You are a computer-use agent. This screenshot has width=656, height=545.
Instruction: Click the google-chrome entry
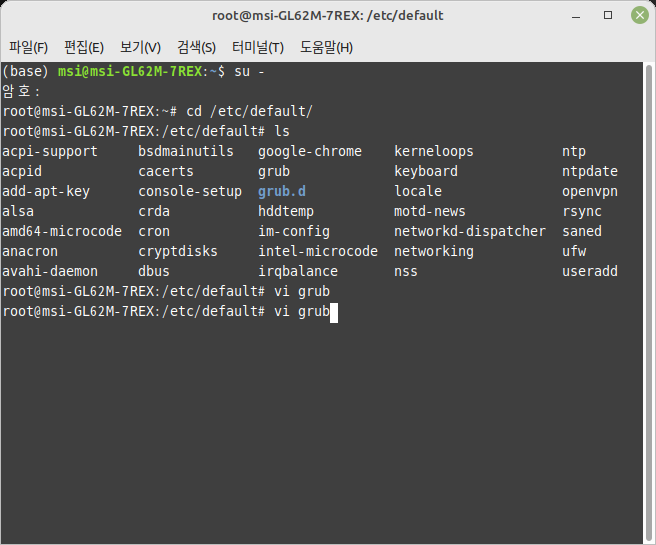coord(310,151)
